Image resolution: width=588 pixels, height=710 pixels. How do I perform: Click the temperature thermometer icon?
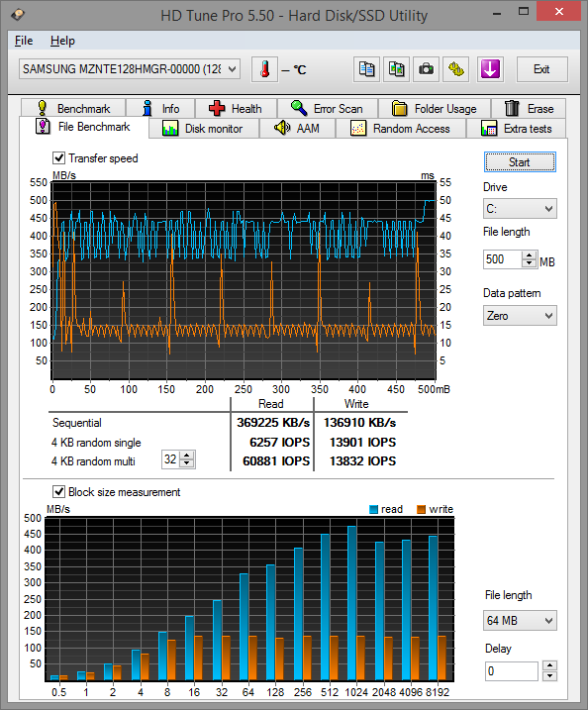265,69
